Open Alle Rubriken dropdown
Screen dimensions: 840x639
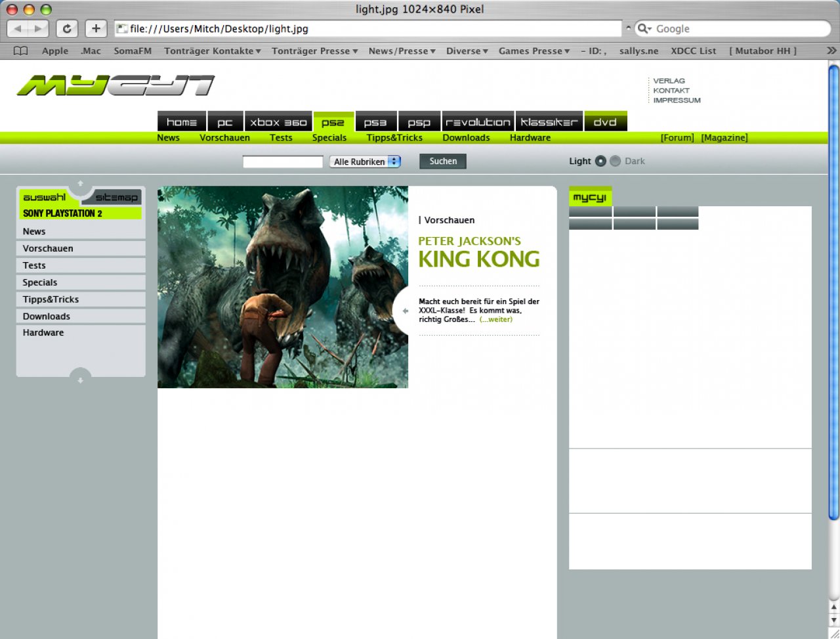coord(365,162)
